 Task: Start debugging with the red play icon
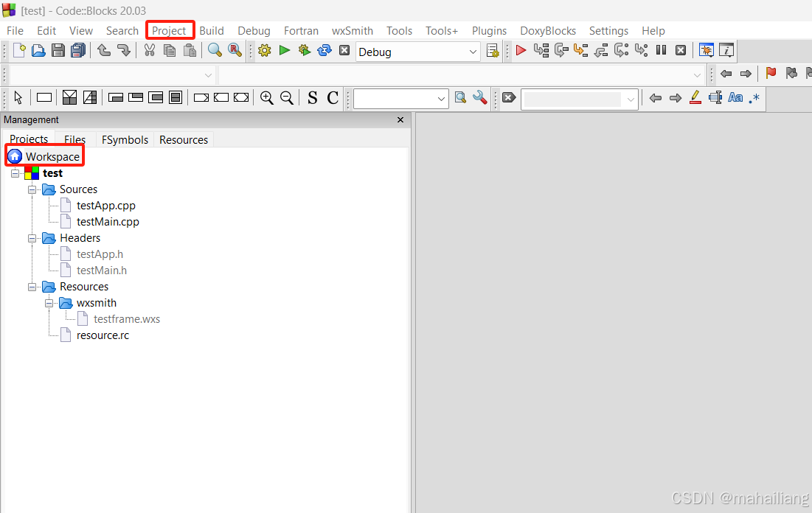tap(521, 50)
